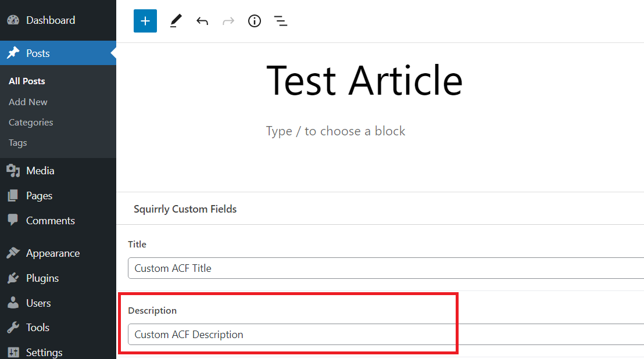Go to the Dashboard
The width and height of the screenshot is (644, 359).
pos(51,20)
